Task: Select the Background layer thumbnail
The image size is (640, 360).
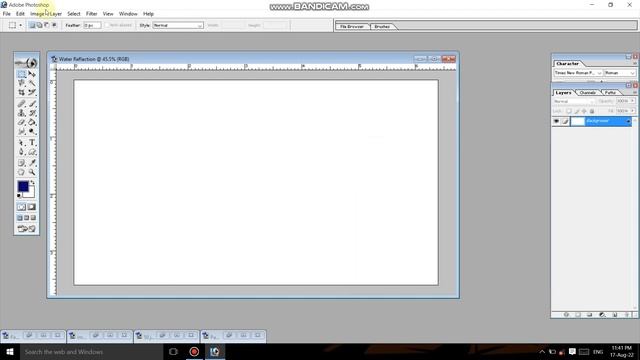Action: 577,121
